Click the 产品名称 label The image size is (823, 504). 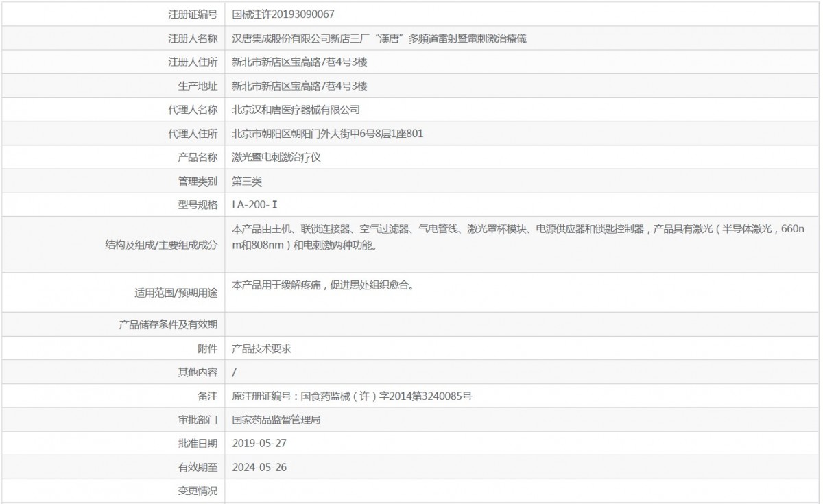[x=198, y=157]
